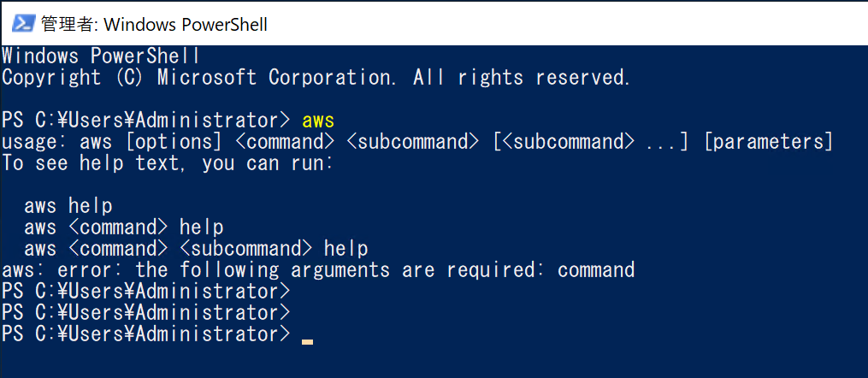Click the 'aws: error' message line
Screen dimensions: 868x378
(x=318, y=270)
